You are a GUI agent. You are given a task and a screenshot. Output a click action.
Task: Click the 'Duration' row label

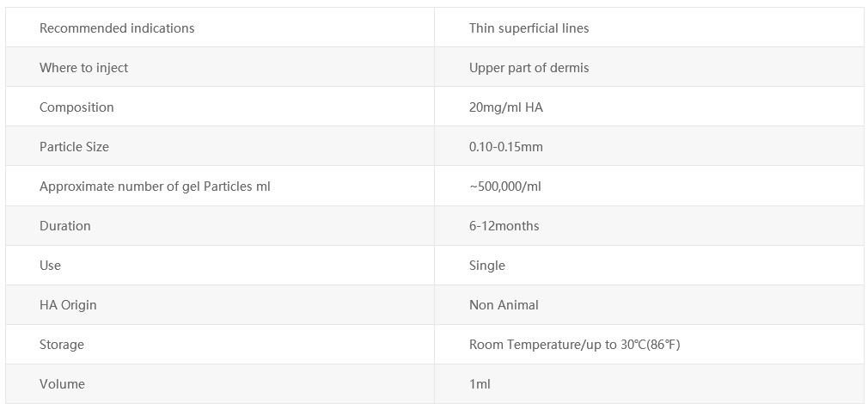click(64, 226)
